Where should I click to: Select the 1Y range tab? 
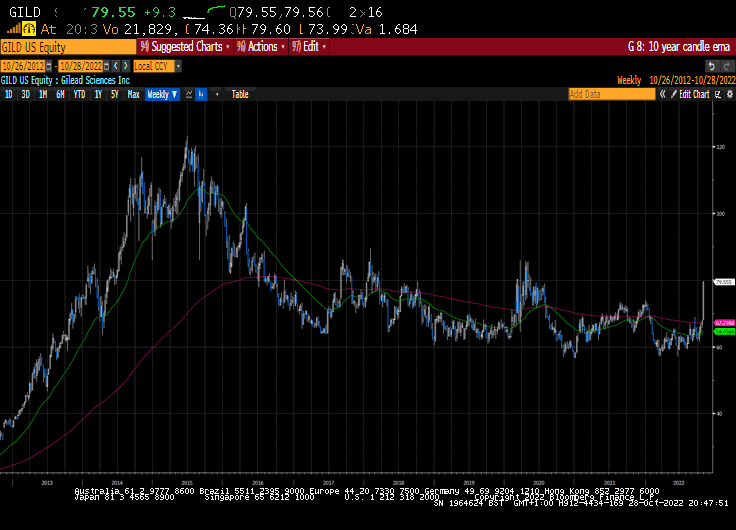click(x=98, y=94)
